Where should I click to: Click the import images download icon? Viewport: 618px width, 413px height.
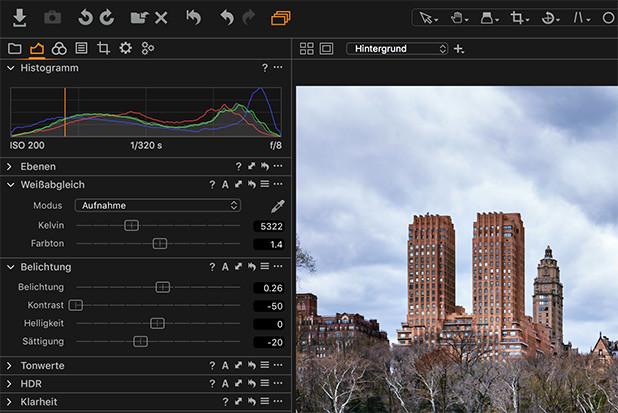tap(19, 18)
